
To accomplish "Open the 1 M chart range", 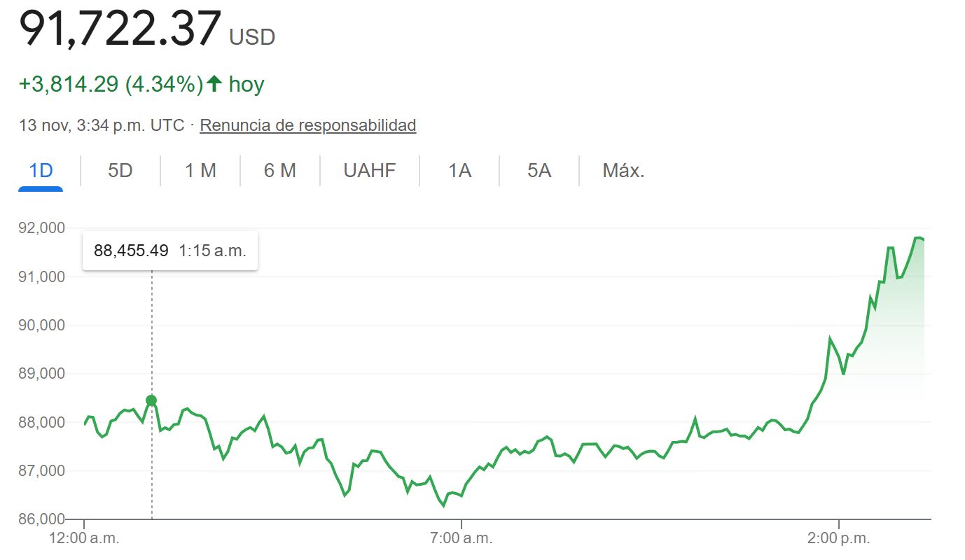I will pos(200,170).
